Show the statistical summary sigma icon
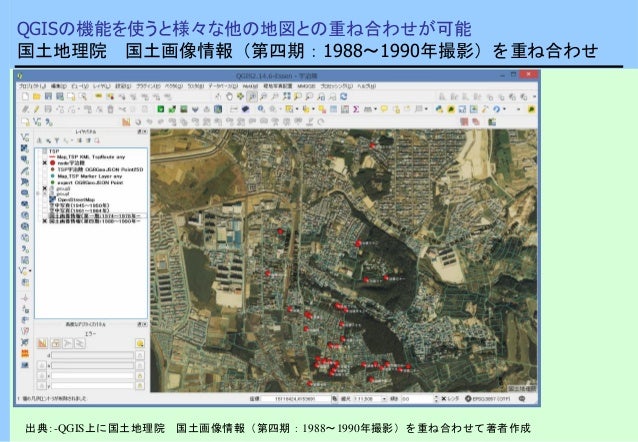 pos(356,109)
